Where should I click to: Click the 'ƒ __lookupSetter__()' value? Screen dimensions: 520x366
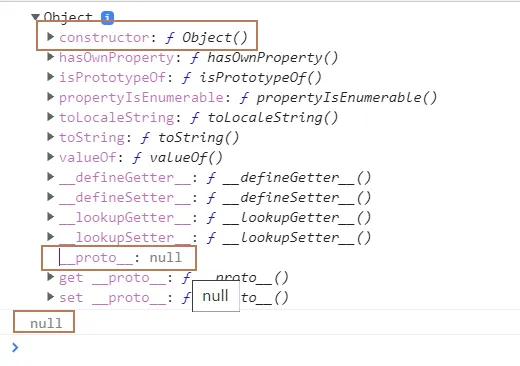pyautogui.click(x=289, y=238)
